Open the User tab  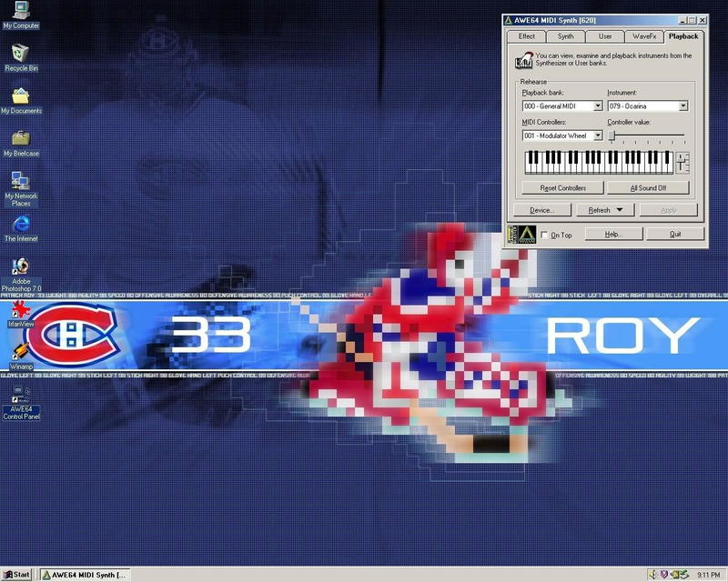pyautogui.click(x=605, y=36)
